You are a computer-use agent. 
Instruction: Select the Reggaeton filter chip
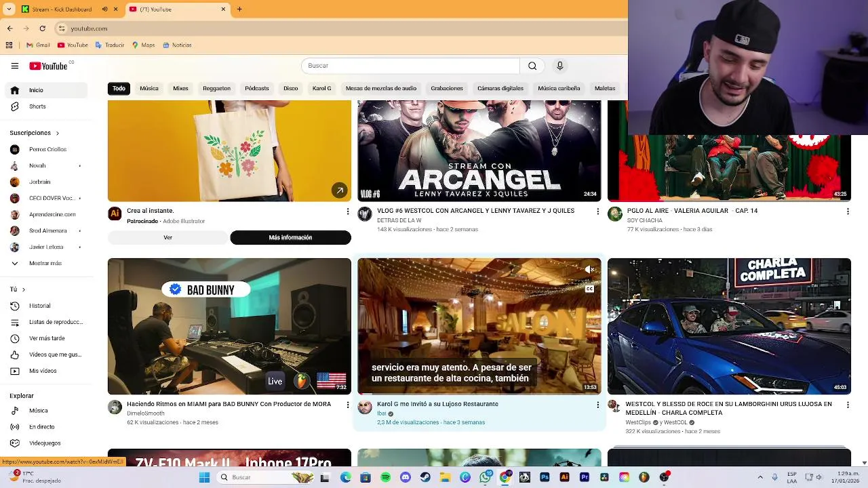(x=216, y=89)
